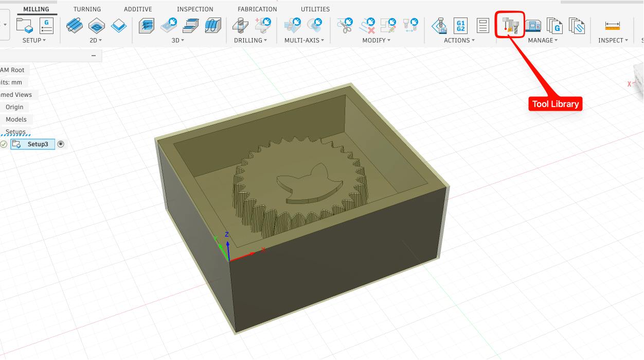Click the New Setup icon
This screenshot has height=360, width=644.
click(25, 25)
